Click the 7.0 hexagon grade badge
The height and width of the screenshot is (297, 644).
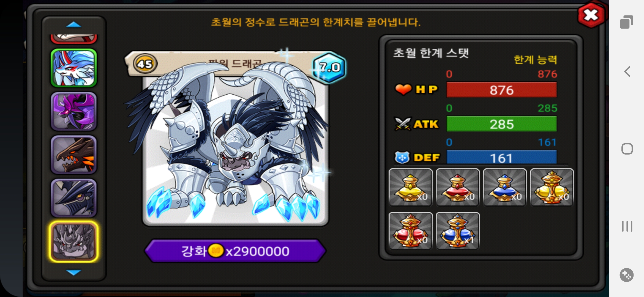[329, 67]
